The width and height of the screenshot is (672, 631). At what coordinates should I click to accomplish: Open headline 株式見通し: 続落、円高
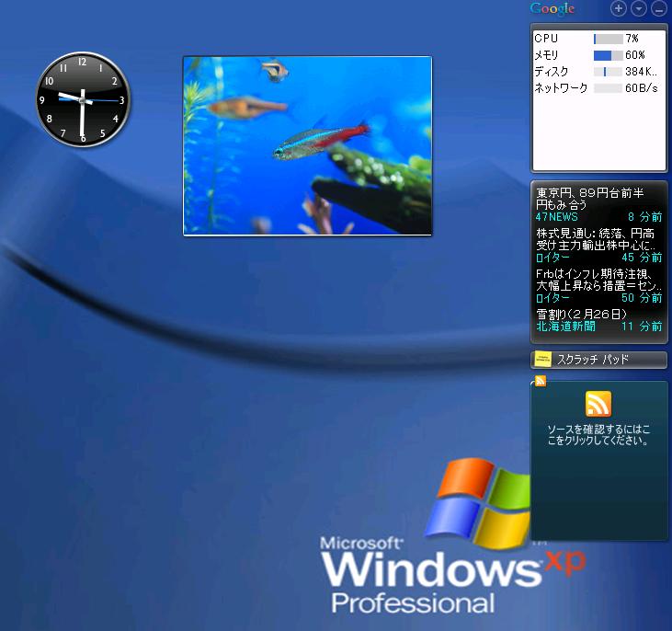596,239
